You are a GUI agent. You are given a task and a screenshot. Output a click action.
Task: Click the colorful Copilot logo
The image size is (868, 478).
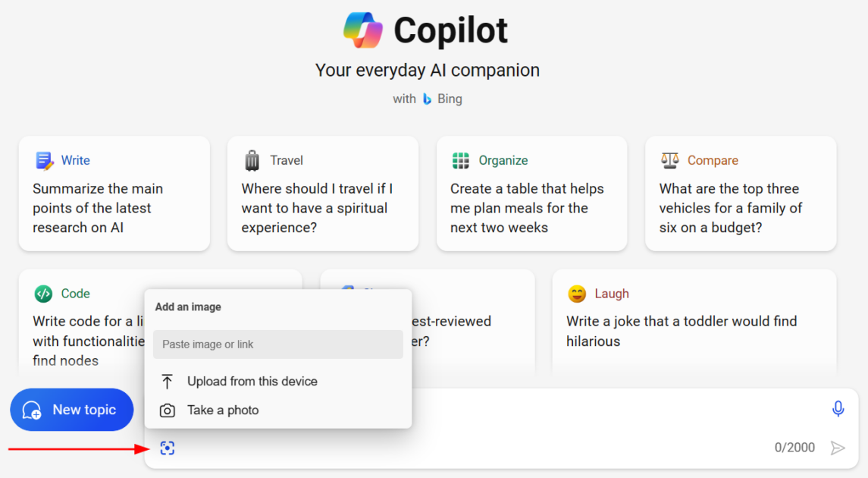[x=363, y=30]
